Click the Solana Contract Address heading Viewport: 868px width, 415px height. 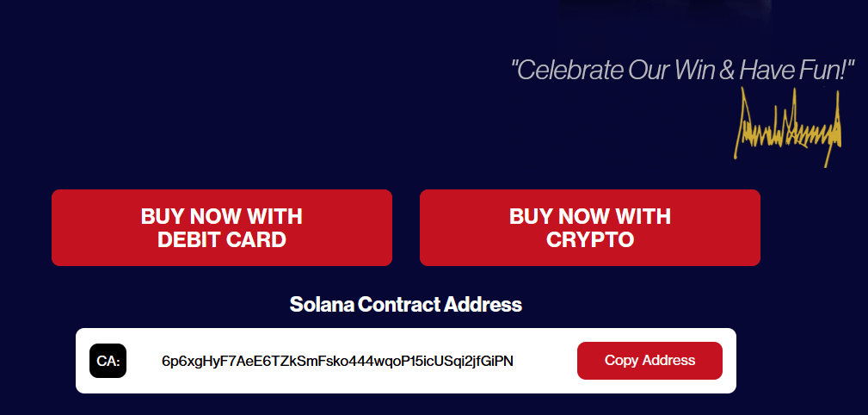coord(406,304)
